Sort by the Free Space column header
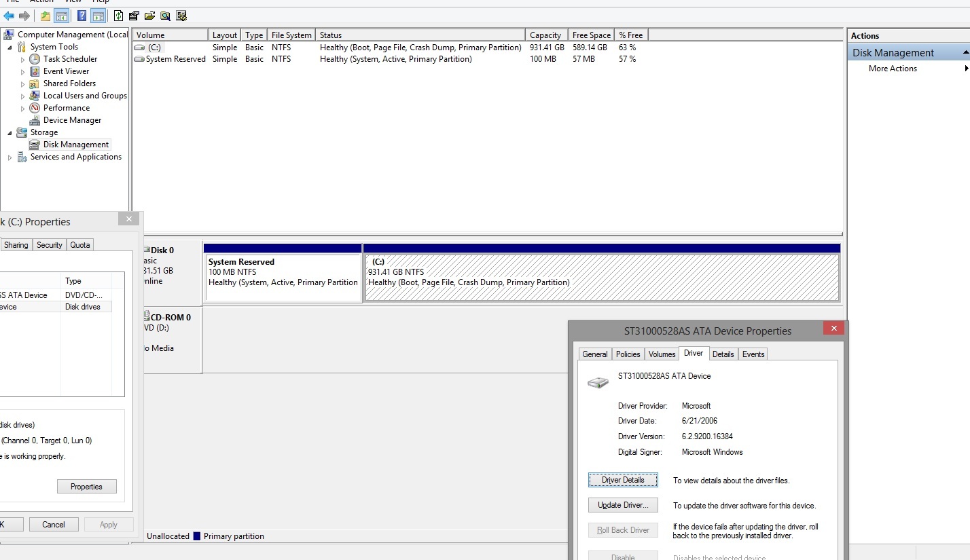 (591, 35)
